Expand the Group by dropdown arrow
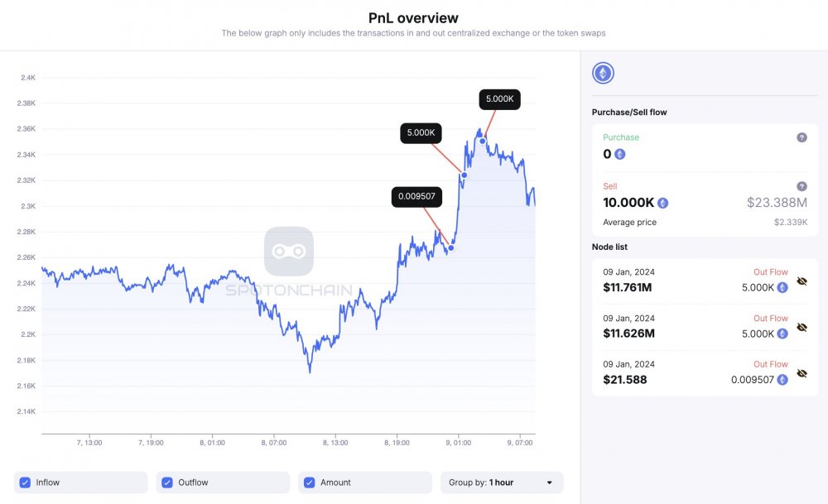The width and height of the screenshot is (828, 504). tap(549, 482)
